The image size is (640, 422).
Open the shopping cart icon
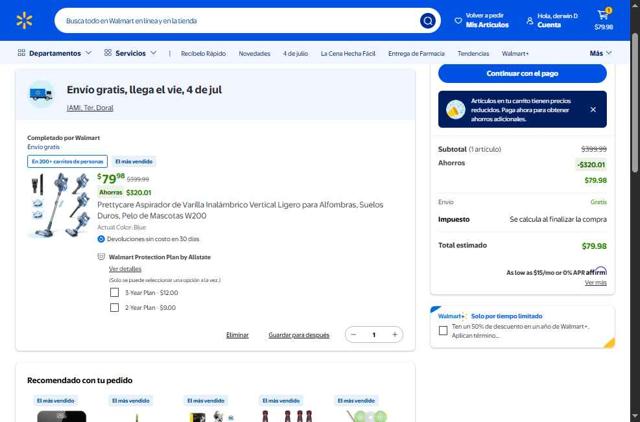(603, 15)
